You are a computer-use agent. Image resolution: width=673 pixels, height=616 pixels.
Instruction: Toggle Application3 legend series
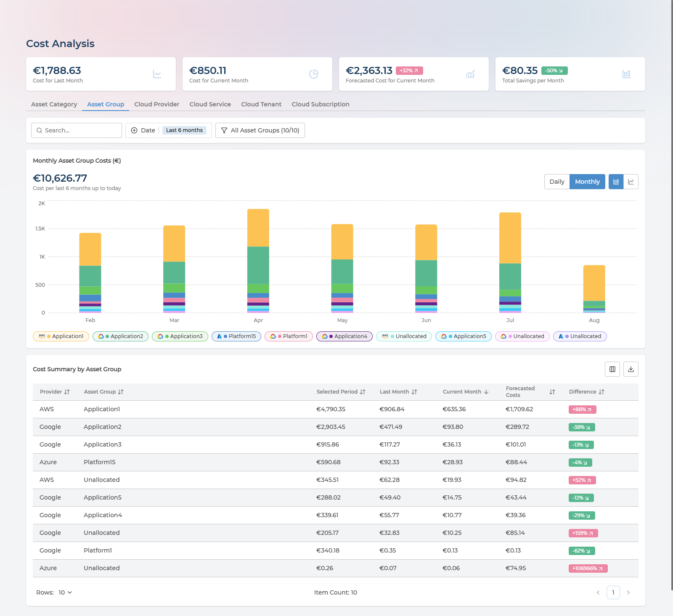pyautogui.click(x=180, y=336)
